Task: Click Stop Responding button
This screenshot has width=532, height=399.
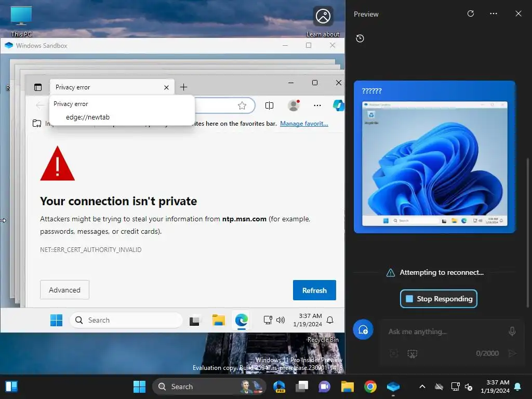Action: 438,299
